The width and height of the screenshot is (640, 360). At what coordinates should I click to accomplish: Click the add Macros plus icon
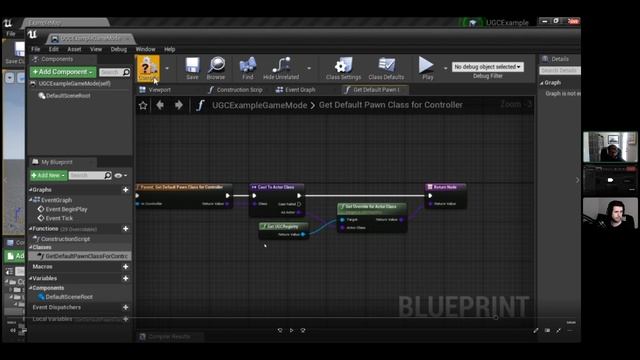(125, 267)
